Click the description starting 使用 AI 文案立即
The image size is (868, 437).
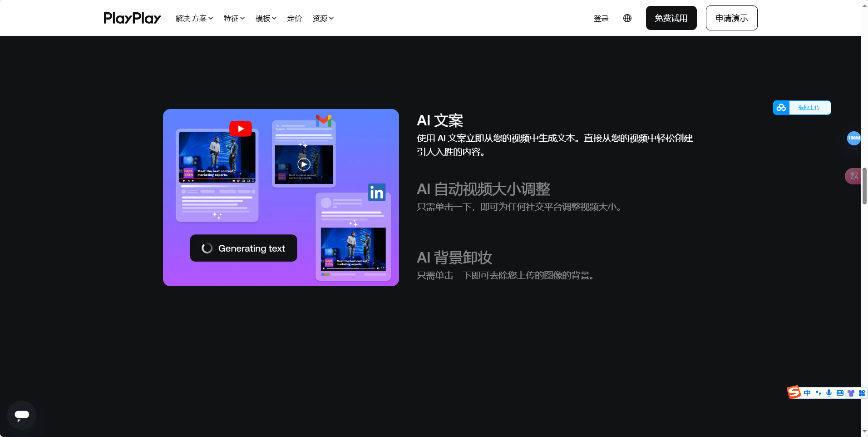[555, 145]
